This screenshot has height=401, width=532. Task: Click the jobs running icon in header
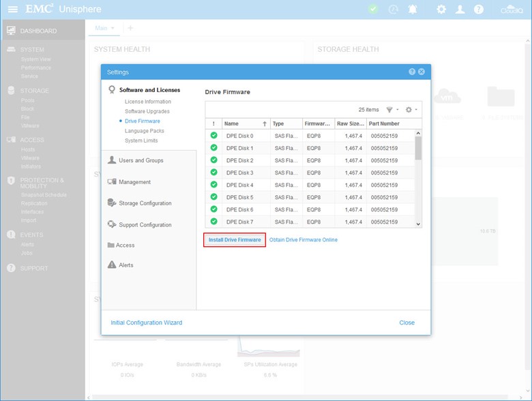(x=394, y=9)
